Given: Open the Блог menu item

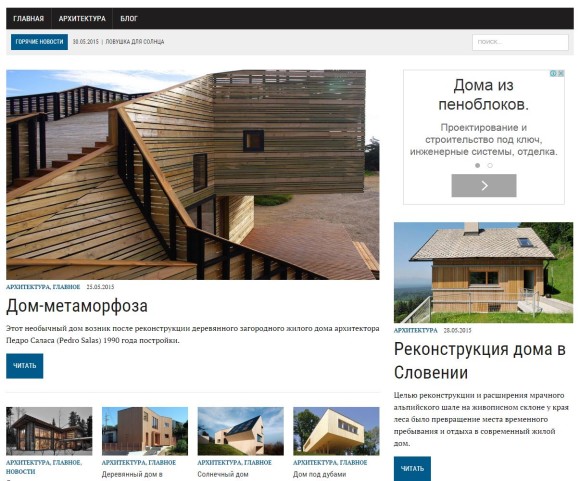Looking at the screenshot, I should [x=129, y=18].
